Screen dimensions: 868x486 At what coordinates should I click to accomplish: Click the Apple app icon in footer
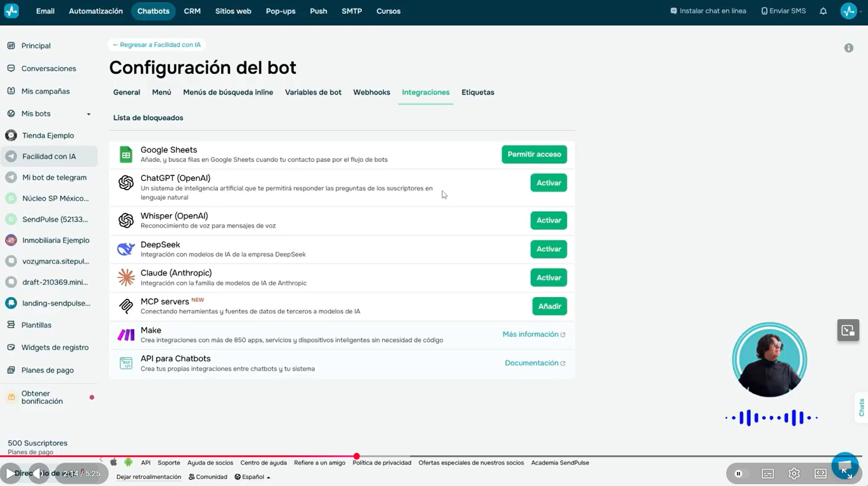pos(114,462)
